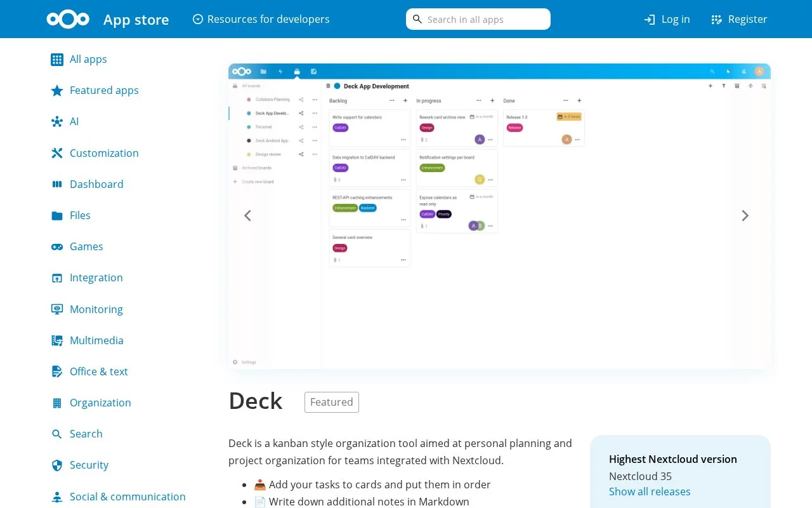The height and width of the screenshot is (508, 812).
Task: Click the All apps grid icon
Action: (57, 59)
